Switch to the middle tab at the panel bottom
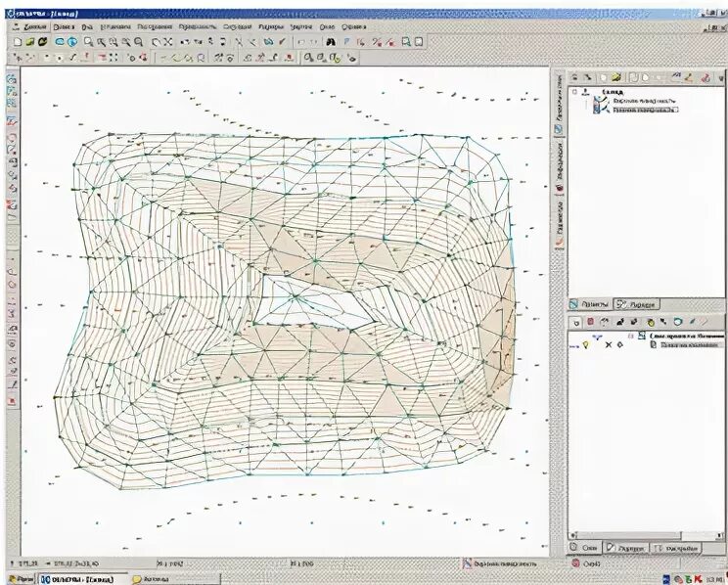 pyautogui.click(x=626, y=549)
